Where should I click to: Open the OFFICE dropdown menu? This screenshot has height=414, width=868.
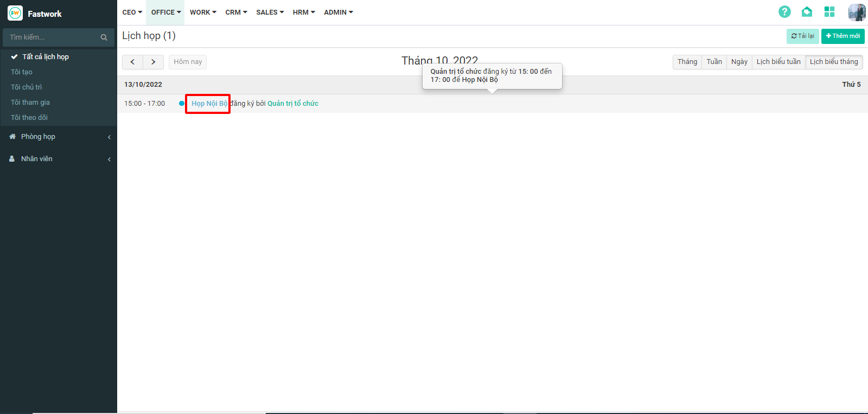click(x=165, y=12)
